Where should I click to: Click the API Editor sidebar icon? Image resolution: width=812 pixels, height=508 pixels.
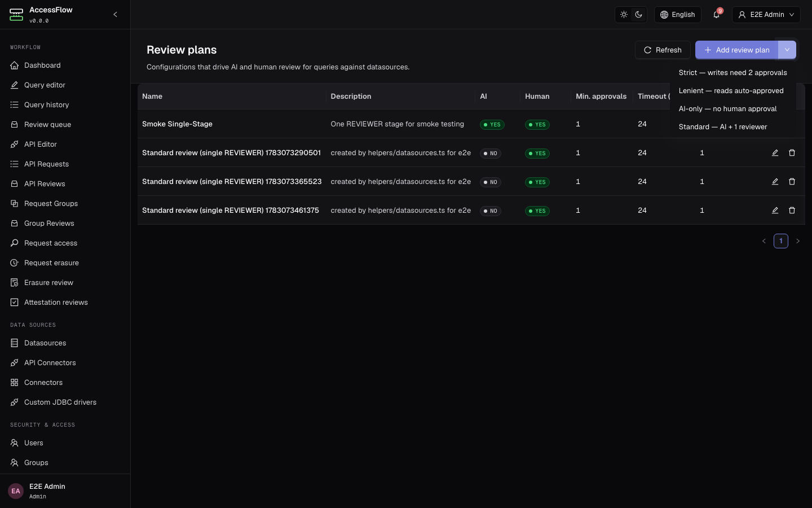(15, 144)
